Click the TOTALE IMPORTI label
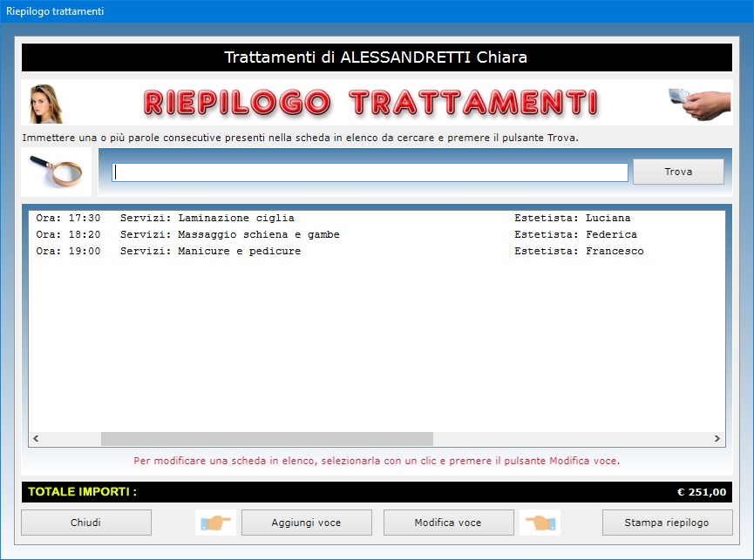Viewport: 754px width, 560px height. pos(82,492)
